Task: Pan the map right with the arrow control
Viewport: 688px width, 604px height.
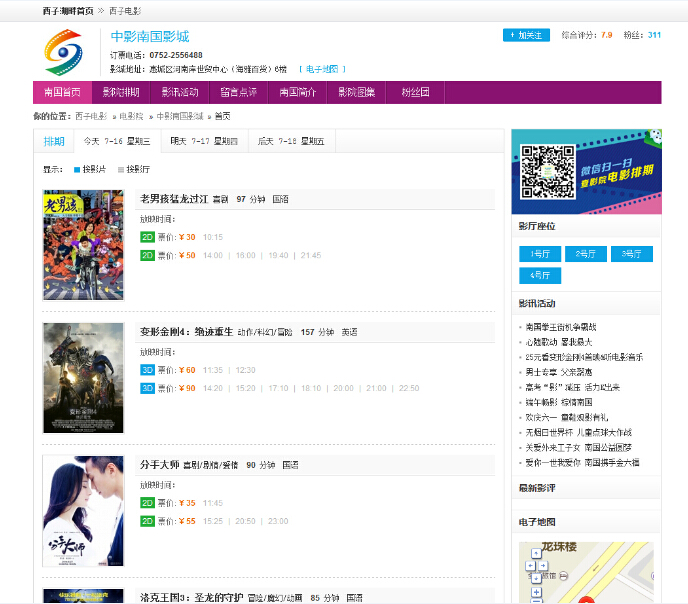Action: coord(543,566)
